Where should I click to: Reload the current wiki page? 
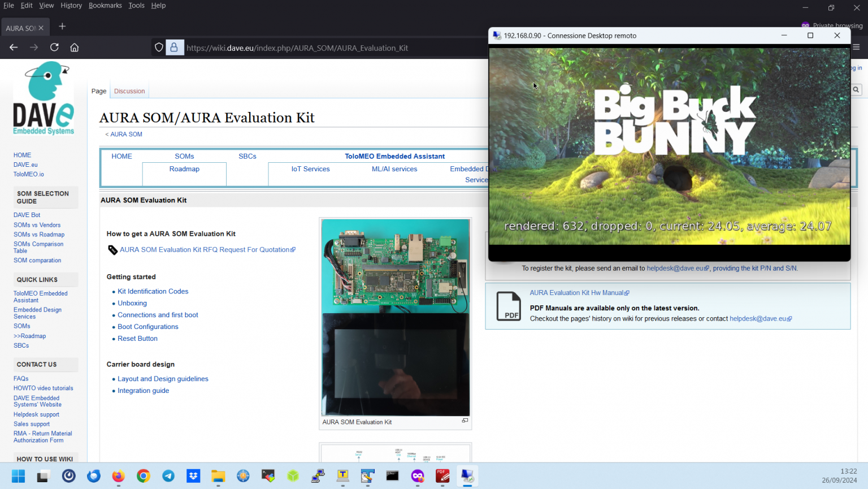point(54,47)
